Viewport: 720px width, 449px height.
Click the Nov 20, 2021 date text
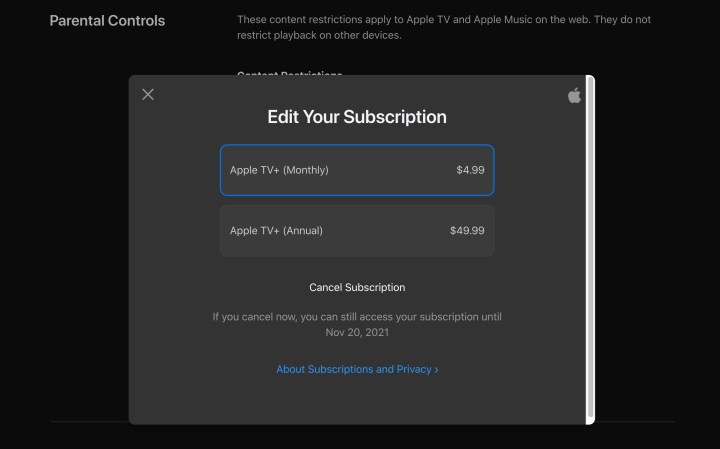pyautogui.click(x=357, y=332)
